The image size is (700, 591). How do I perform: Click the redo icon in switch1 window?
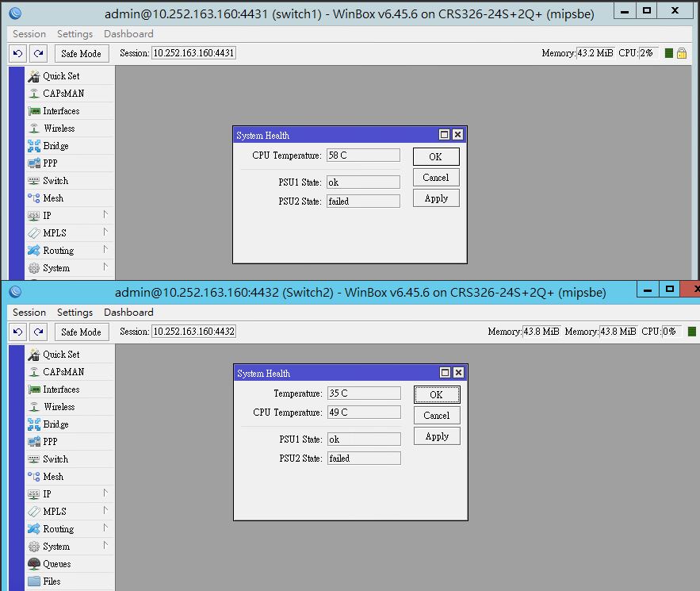(x=38, y=54)
